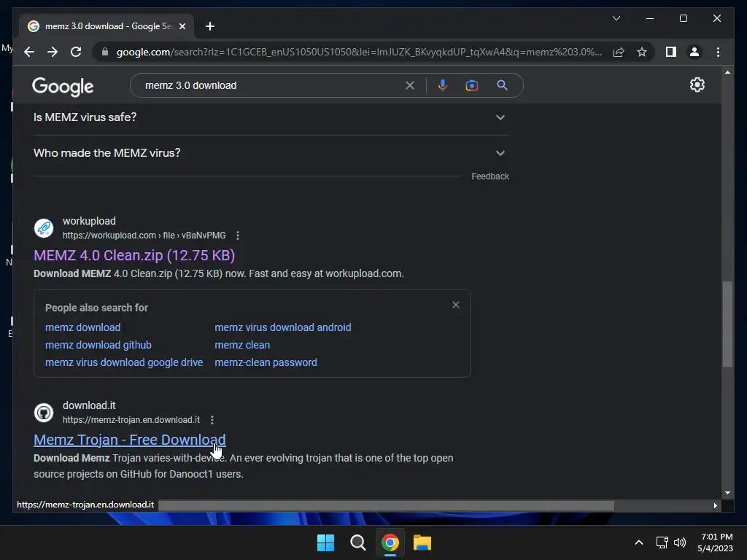This screenshot has width=747, height=560.
Task: Search for 'memz clean'
Action: tap(242, 345)
